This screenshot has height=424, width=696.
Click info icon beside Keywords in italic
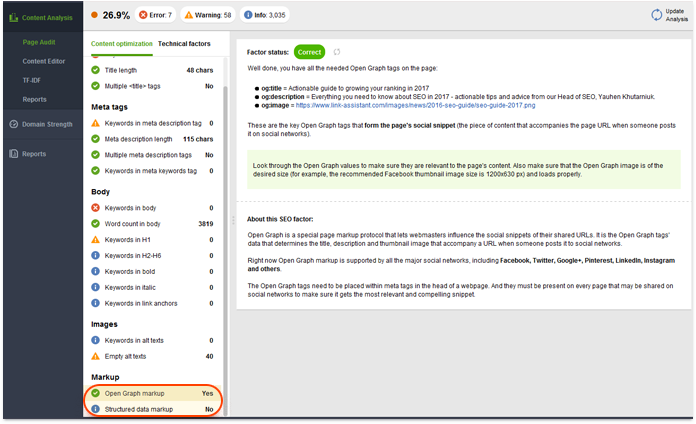[95, 287]
